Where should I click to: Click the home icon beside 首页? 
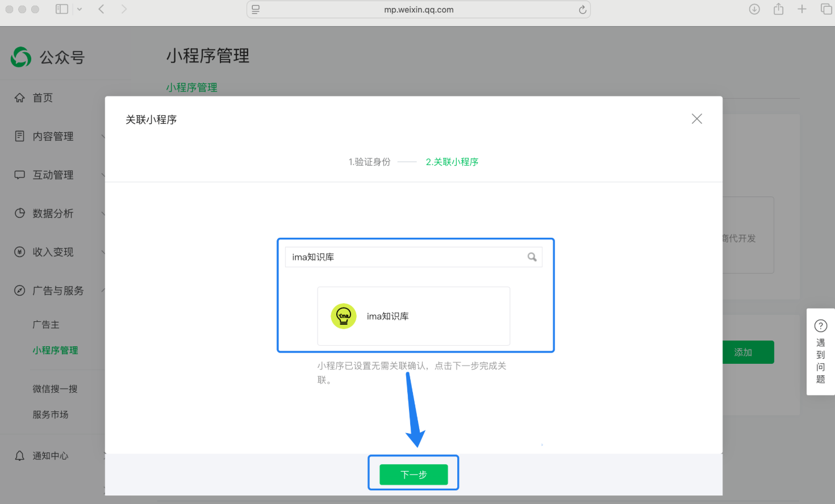click(20, 98)
